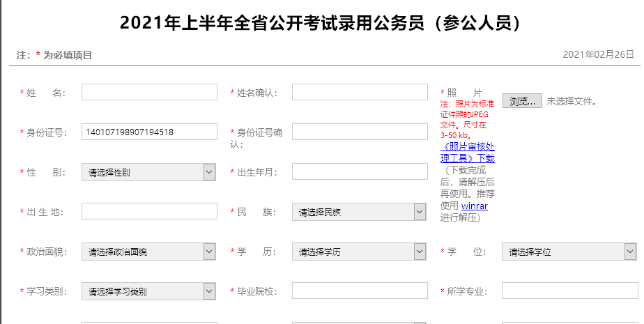The width and height of the screenshot is (644, 324).
Task: Click the 姓名 name input field
Action: coord(149,93)
